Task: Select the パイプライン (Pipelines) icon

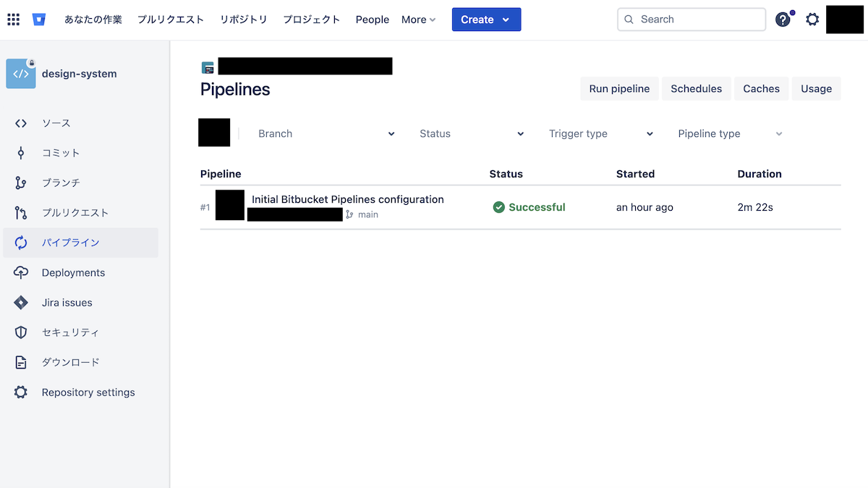Action: tap(21, 243)
